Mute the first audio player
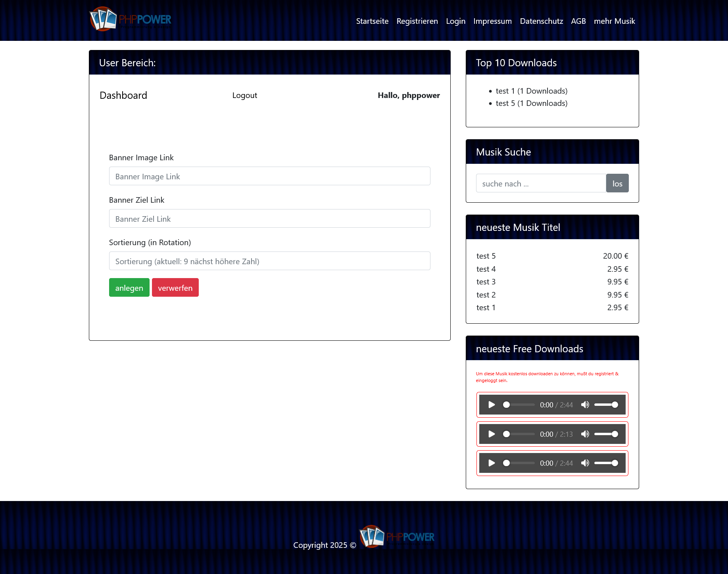The image size is (728, 574). point(585,405)
